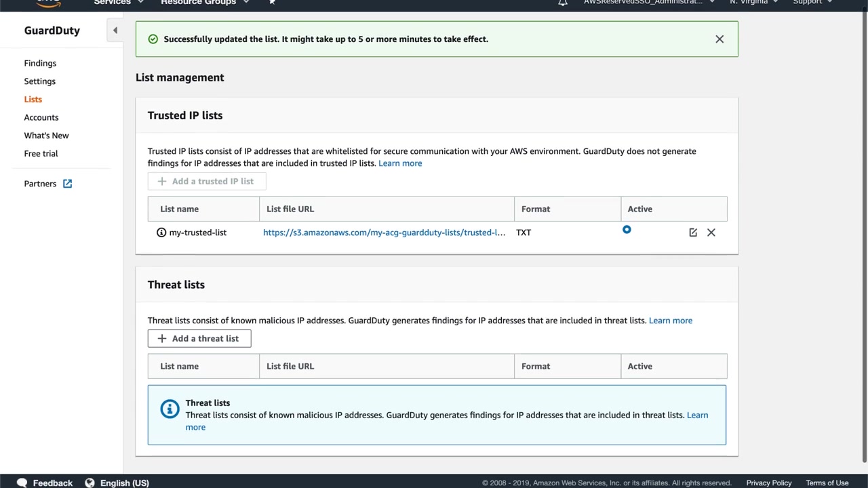Open the my-acg-guardduty-lists S3 URL link

[384, 232]
